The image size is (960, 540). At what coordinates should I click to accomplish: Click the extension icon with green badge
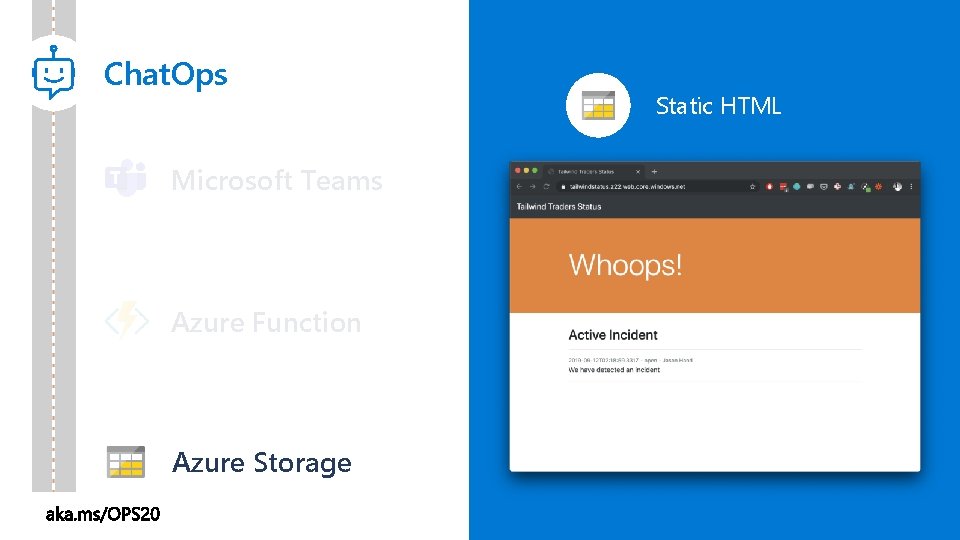click(x=865, y=187)
